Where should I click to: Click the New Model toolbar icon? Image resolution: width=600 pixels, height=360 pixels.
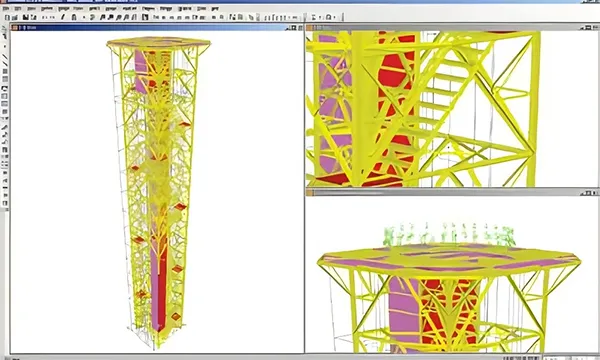pos(7,17)
